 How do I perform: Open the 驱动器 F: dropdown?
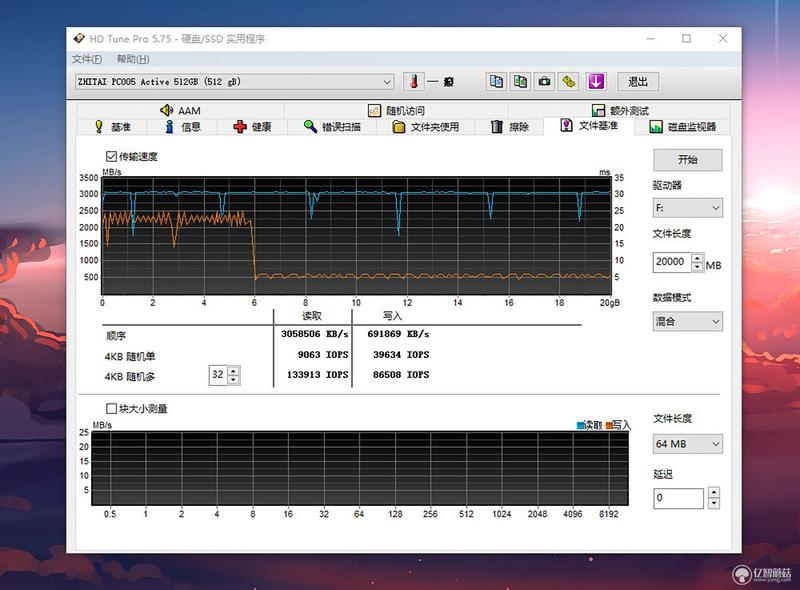pos(687,208)
